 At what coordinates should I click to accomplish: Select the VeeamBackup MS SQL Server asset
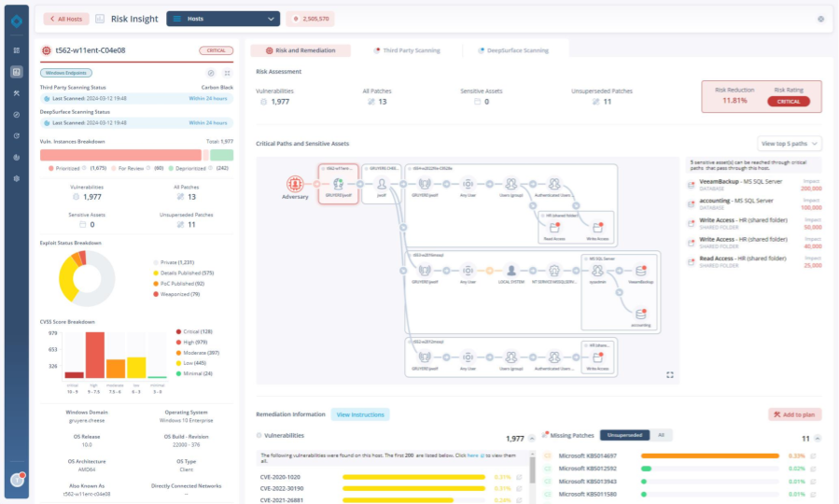755,185
